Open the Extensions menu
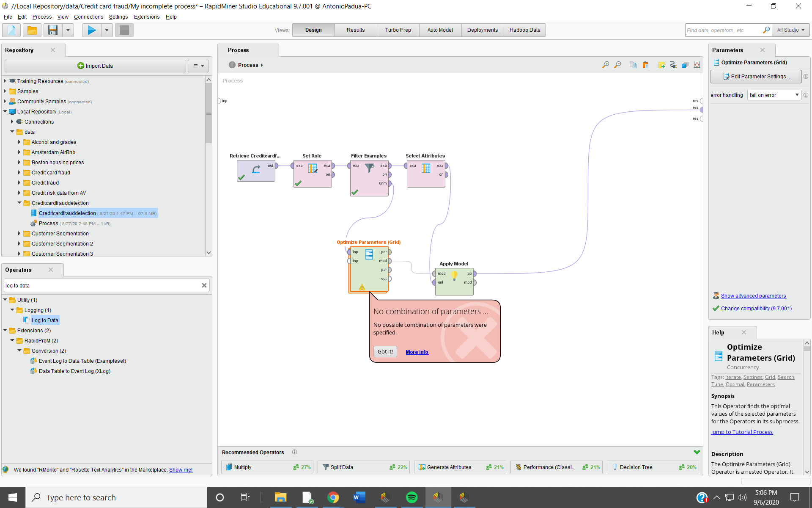The image size is (812, 508). point(147,17)
